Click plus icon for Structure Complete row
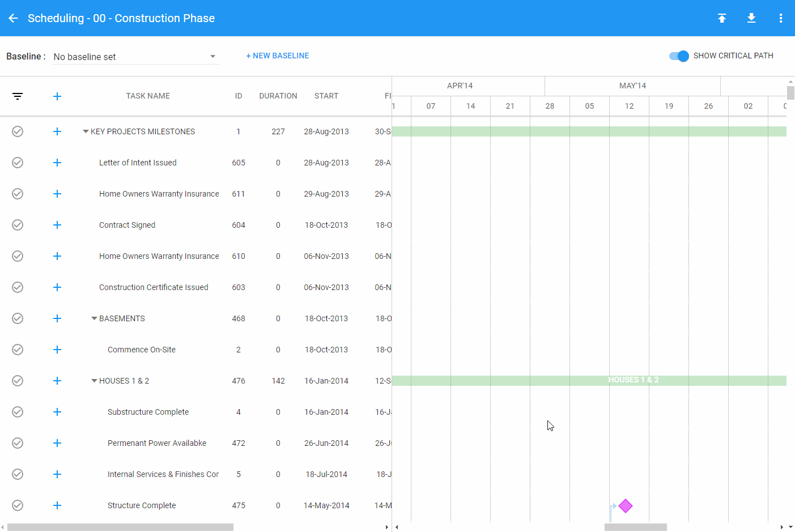This screenshot has height=532, width=795. [x=57, y=505]
